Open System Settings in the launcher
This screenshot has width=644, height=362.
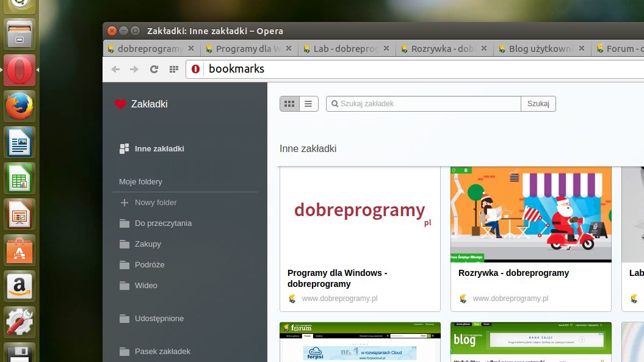click(20, 322)
